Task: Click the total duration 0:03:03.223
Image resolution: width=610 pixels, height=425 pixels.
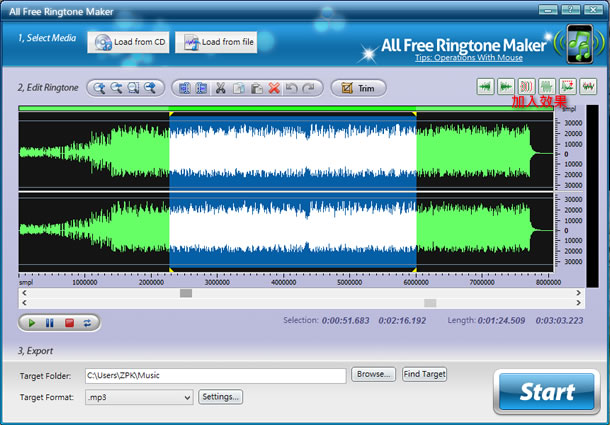Action: tap(559, 321)
